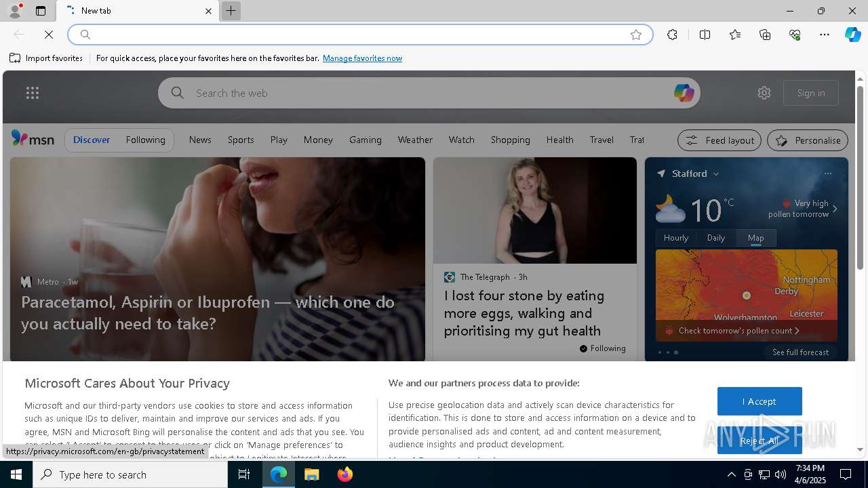868x488 pixels.
Task: Open the Paracetamol, Aspirin or Ibuprofen article
Action: 208,312
